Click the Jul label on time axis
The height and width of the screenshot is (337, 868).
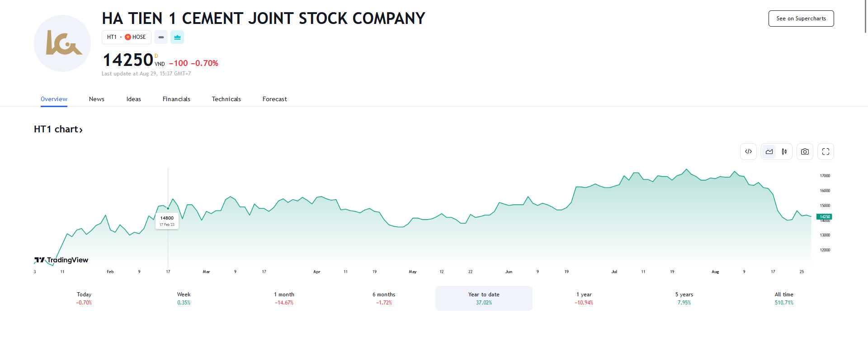point(614,271)
